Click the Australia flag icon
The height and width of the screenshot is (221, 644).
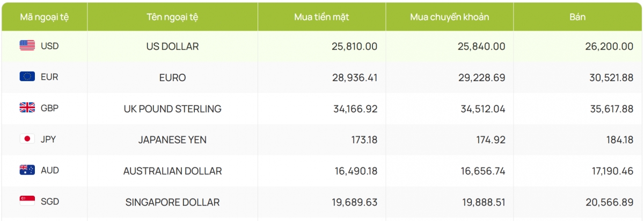[x=27, y=170]
